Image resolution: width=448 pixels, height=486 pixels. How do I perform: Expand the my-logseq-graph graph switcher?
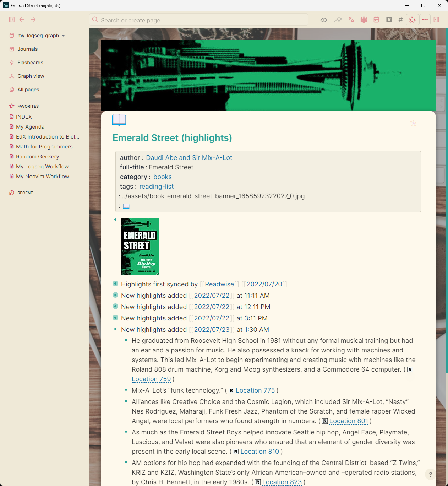(x=41, y=36)
